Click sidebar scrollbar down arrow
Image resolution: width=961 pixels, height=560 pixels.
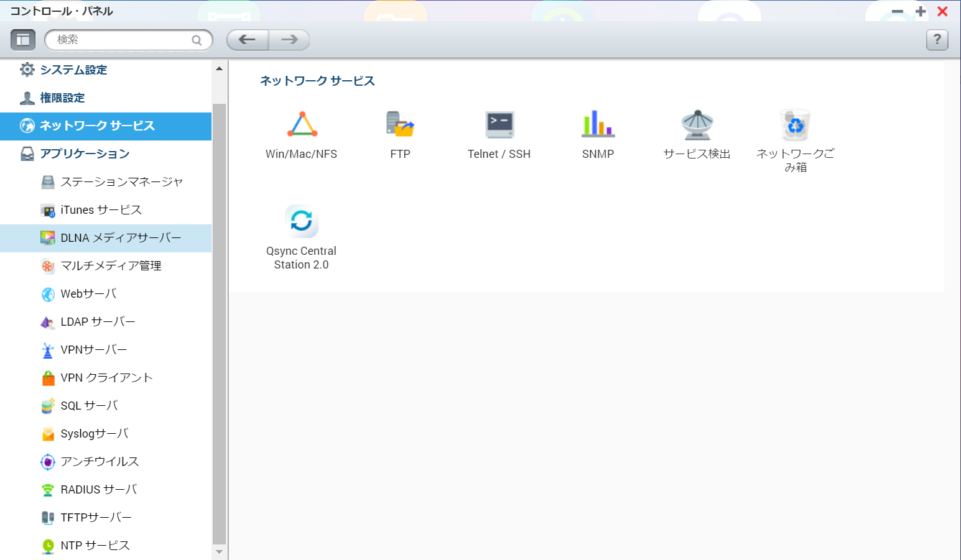coord(219,552)
